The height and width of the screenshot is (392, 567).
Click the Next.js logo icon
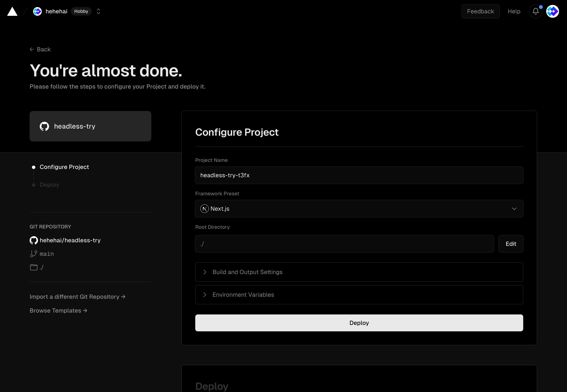coord(204,209)
